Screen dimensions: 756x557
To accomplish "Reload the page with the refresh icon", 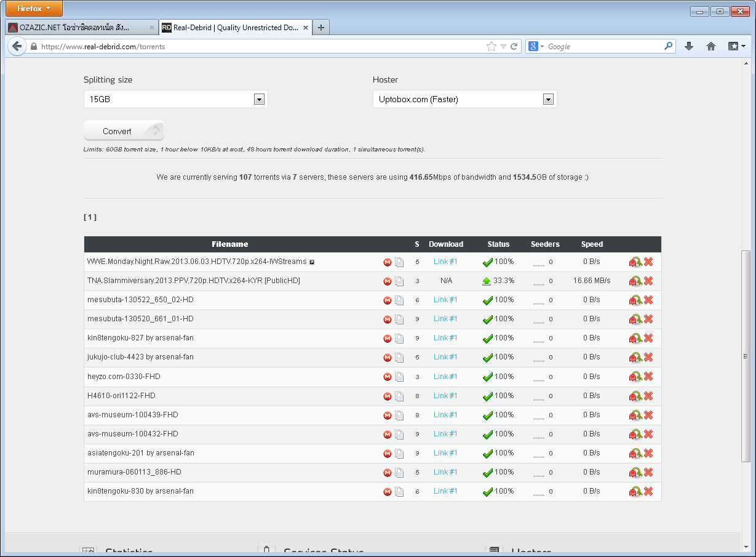I will pyautogui.click(x=514, y=46).
